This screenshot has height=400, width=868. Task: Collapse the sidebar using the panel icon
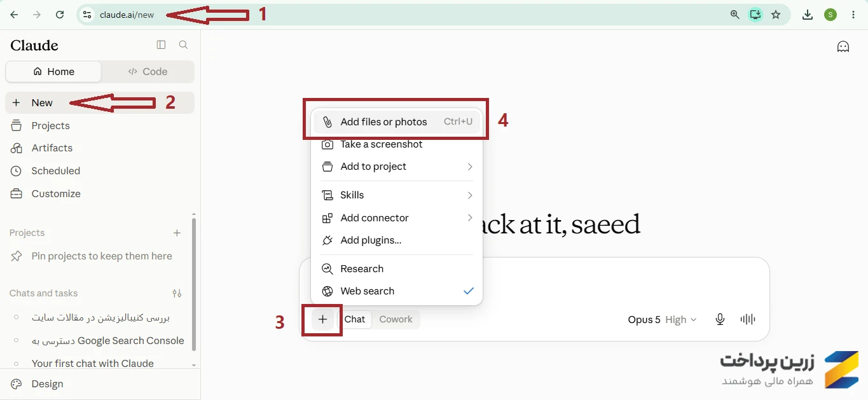pyautogui.click(x=161, y=45)
